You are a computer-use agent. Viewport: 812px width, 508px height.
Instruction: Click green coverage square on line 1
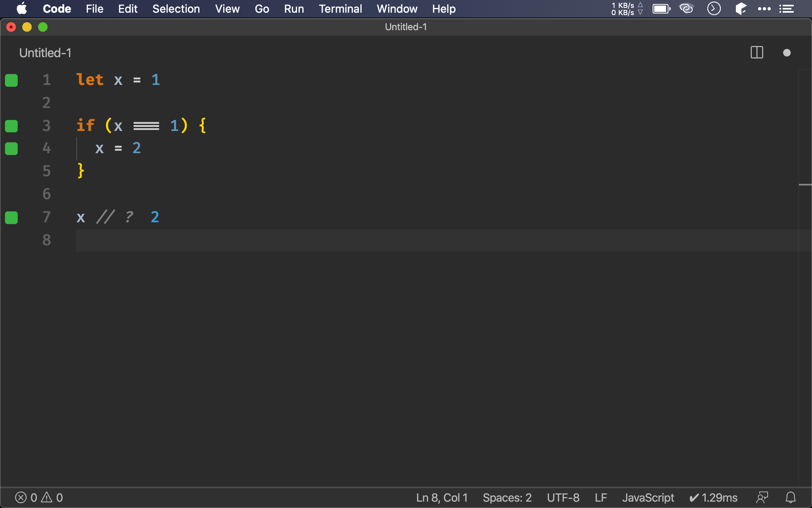[x=11, y=80]
